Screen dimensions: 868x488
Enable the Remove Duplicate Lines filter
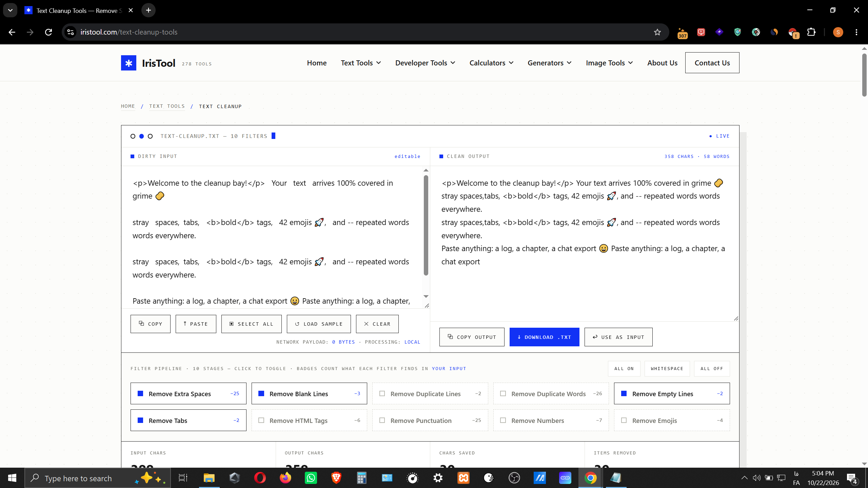coord(430,393)
